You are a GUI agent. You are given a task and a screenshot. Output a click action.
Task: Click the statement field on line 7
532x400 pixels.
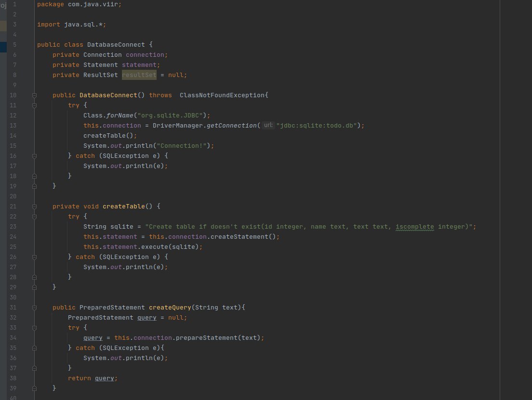pos(139,65)
